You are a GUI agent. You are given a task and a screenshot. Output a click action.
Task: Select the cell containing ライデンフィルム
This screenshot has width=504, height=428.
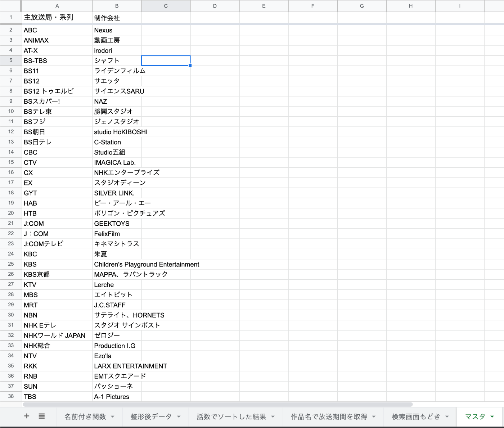(117, 71)
